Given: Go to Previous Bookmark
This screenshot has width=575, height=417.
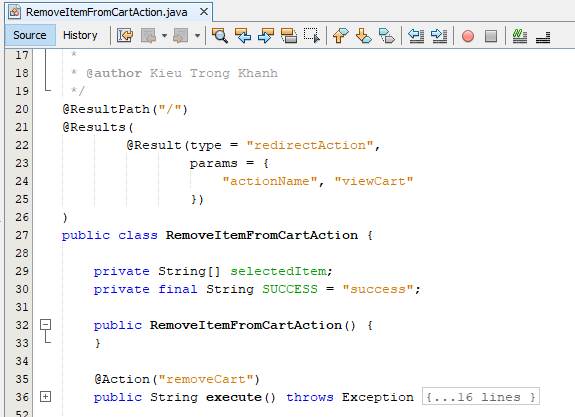Looking at the screenshot, I should pyautogui.click(x=340, y=36).
